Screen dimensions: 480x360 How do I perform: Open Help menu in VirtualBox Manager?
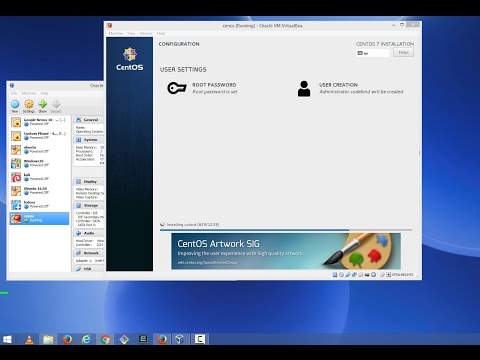[44, 93]
